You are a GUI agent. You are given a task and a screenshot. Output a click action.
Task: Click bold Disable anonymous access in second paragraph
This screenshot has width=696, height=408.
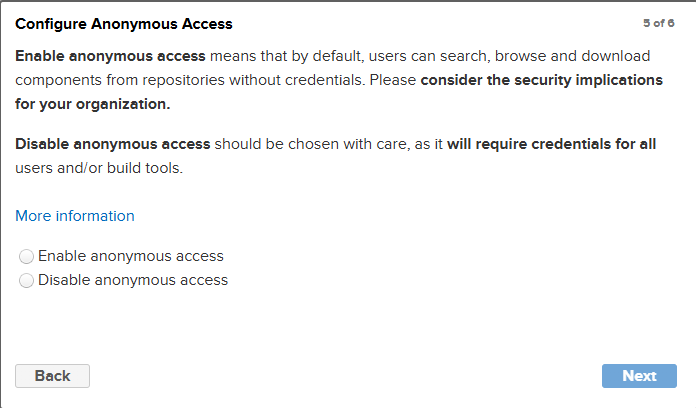pos(113,144)
